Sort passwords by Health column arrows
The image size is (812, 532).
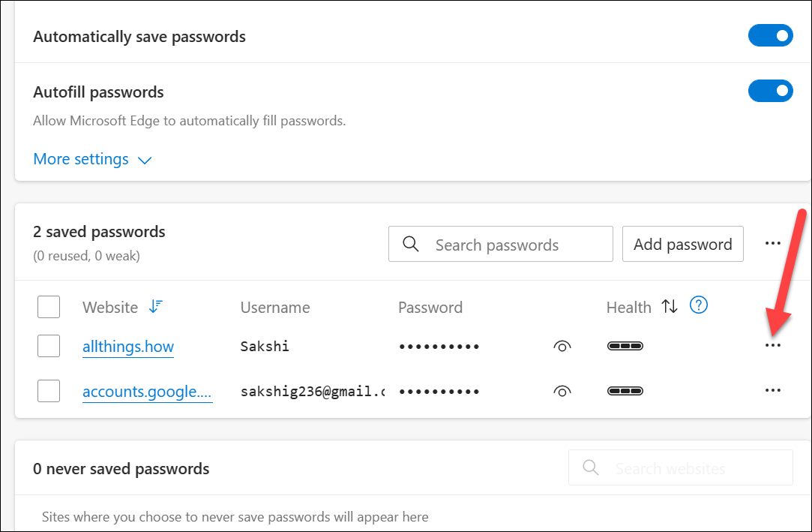[670, 307]
